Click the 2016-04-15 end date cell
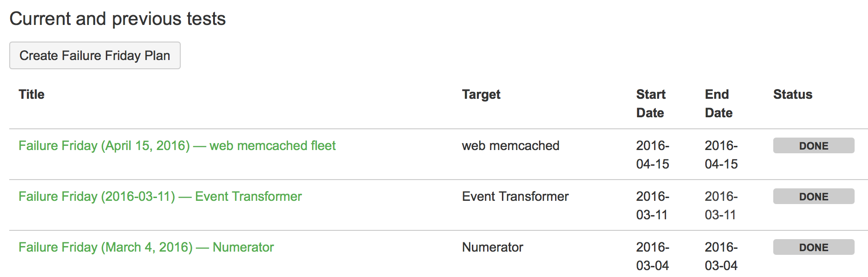The height and width of the screenshot is (277, 868). click(x=721, y=155)
